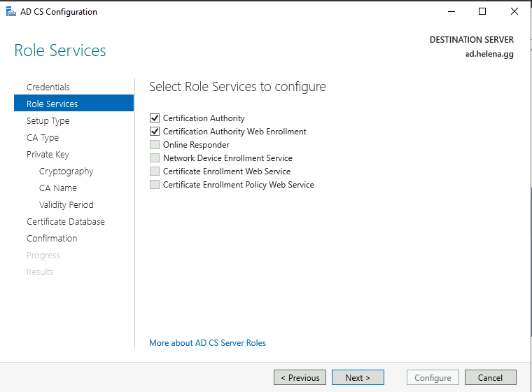Image resolution: width=532 pixels, height=392 pixels.
Task: Check Certificate Enrollment Policy Web Service
Action: pyautogui.click(x=155, y=185)
